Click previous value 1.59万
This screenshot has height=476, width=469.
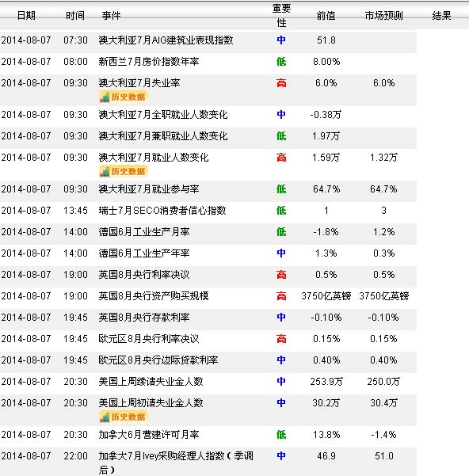[326, 158]
